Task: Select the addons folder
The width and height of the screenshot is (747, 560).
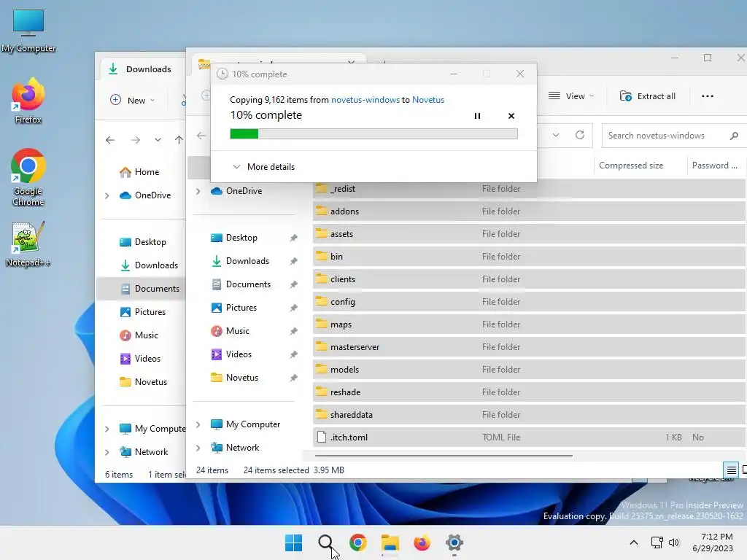Action: pyautogui.click(x=529, y=211)
